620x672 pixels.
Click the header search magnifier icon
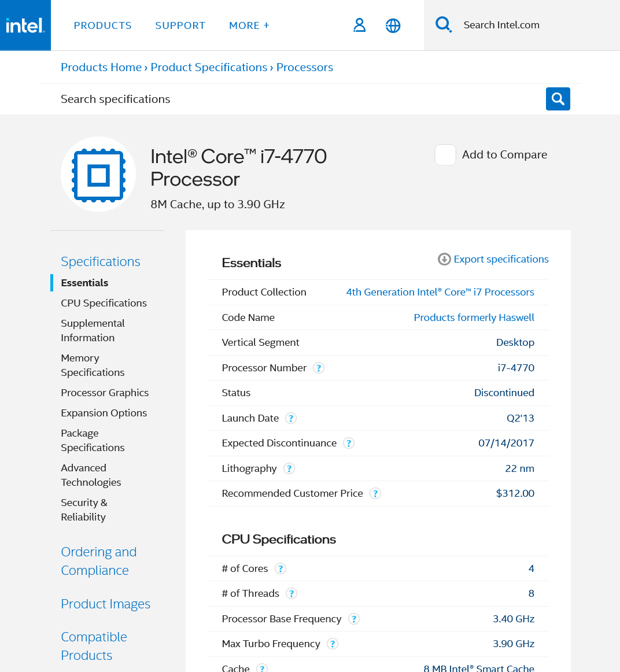[x=444, y=25]
